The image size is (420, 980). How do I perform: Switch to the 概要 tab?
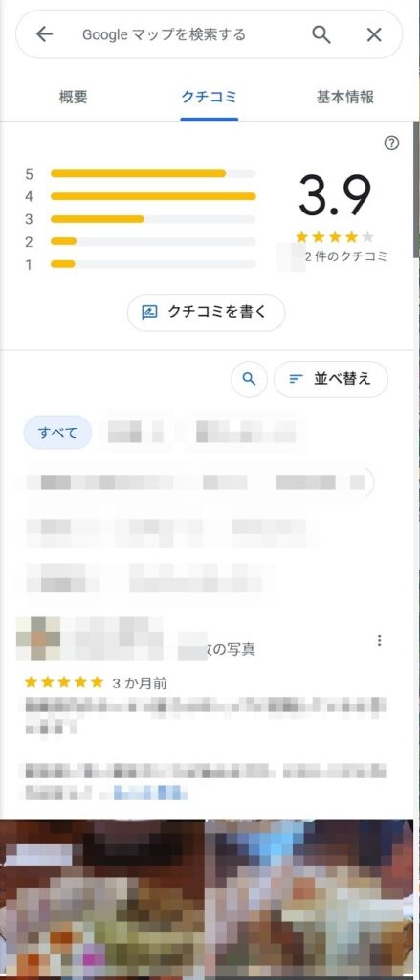coord(73,97)
